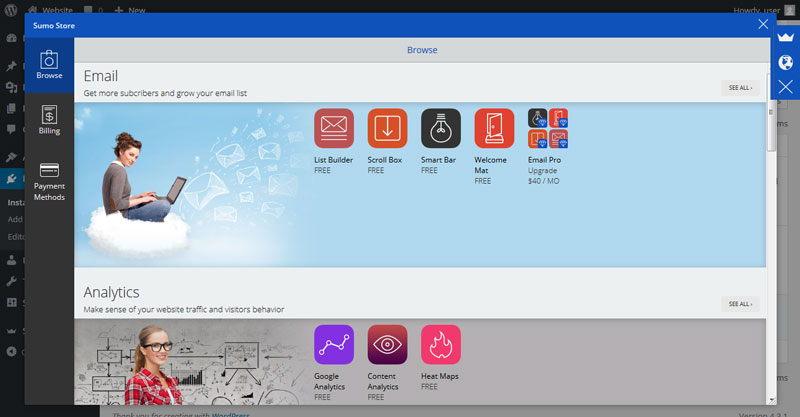Click the Media icon in WordPress sidebar
Screen dimensions: 800x417
click(x=11, y=87)
